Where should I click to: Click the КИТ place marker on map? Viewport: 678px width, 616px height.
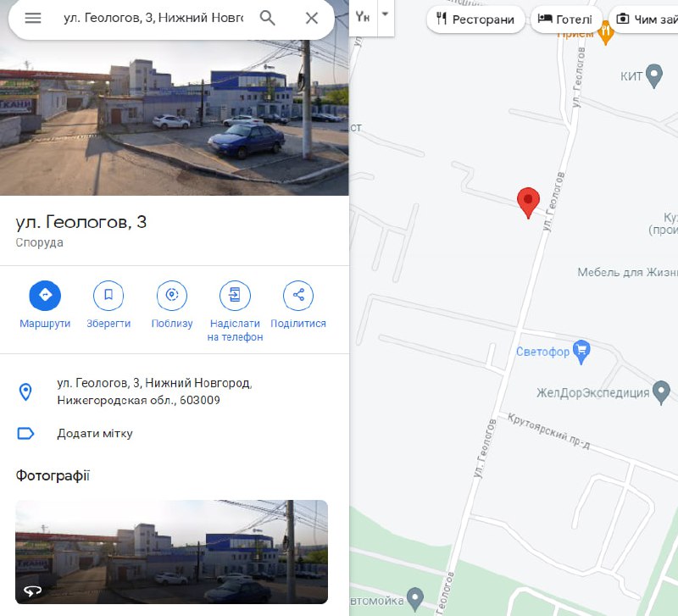click(654, 76)
